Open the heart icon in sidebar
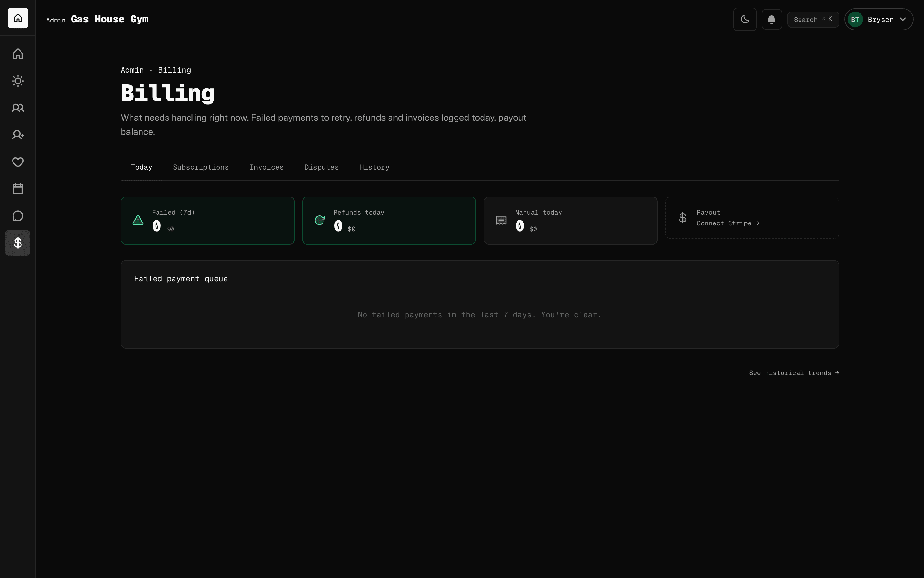This screenshot has width=924, height=578. [18, 162]
